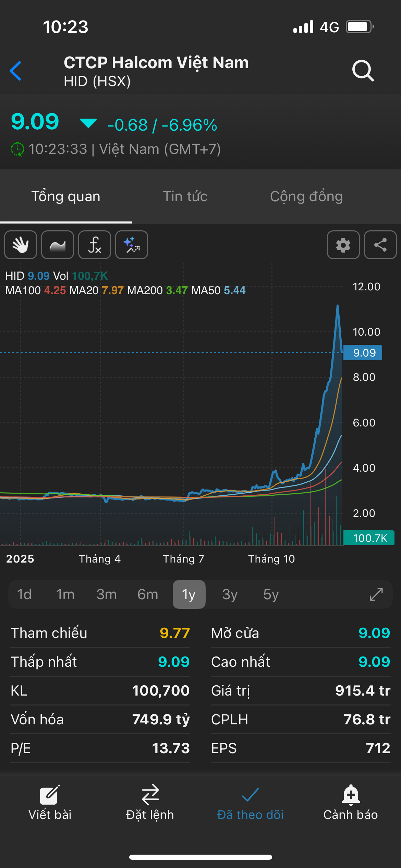Choose the 5y time range
Viewport: 401px width, 868px height.
[x=271, y=594]
